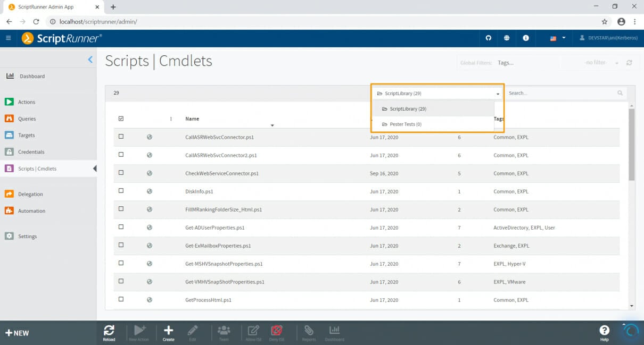Open Automation in the sidebar
Screen dimensions: 644x345
click(x=31, y=211)
